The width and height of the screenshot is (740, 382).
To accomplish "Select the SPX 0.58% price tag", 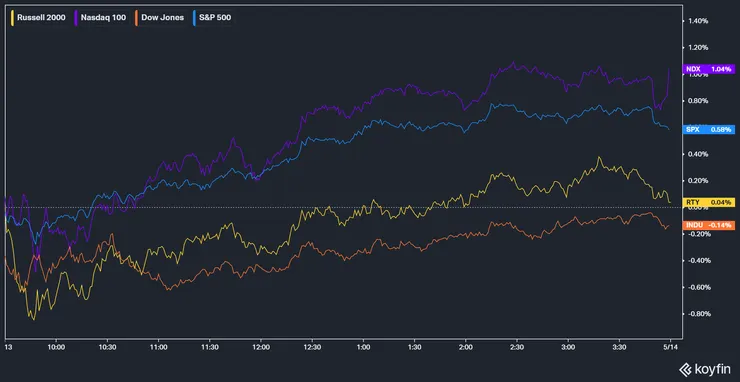I will (x=708, y=129).
